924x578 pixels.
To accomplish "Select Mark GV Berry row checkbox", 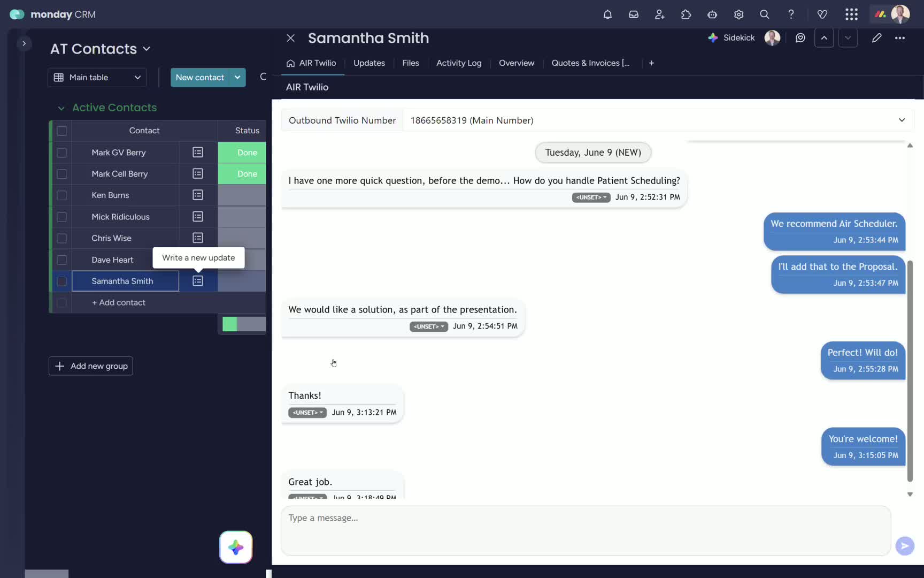I will (x=61, y=153).
